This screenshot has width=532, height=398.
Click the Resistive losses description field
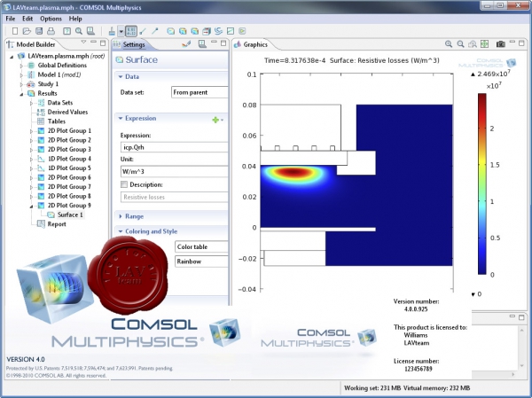[175, 197]
